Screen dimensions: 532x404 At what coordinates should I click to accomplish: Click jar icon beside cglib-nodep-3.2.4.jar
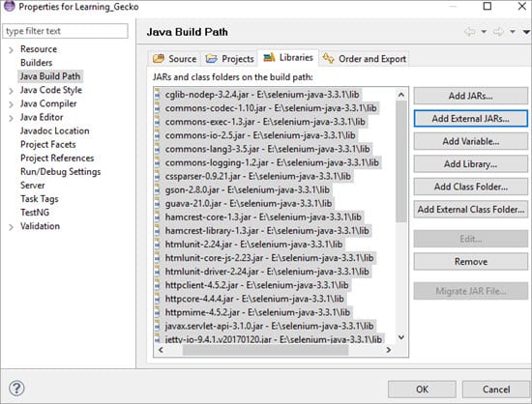[157, 95]
